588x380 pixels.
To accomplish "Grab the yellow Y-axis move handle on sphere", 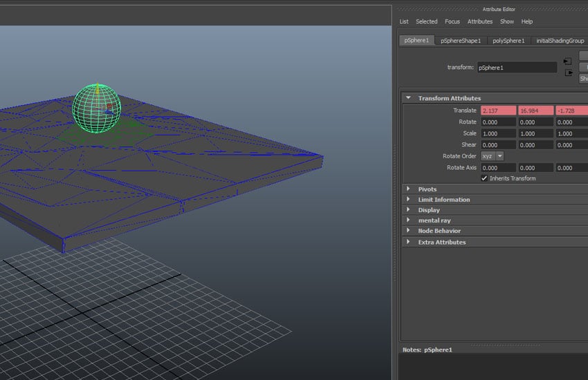I will 97,89.
